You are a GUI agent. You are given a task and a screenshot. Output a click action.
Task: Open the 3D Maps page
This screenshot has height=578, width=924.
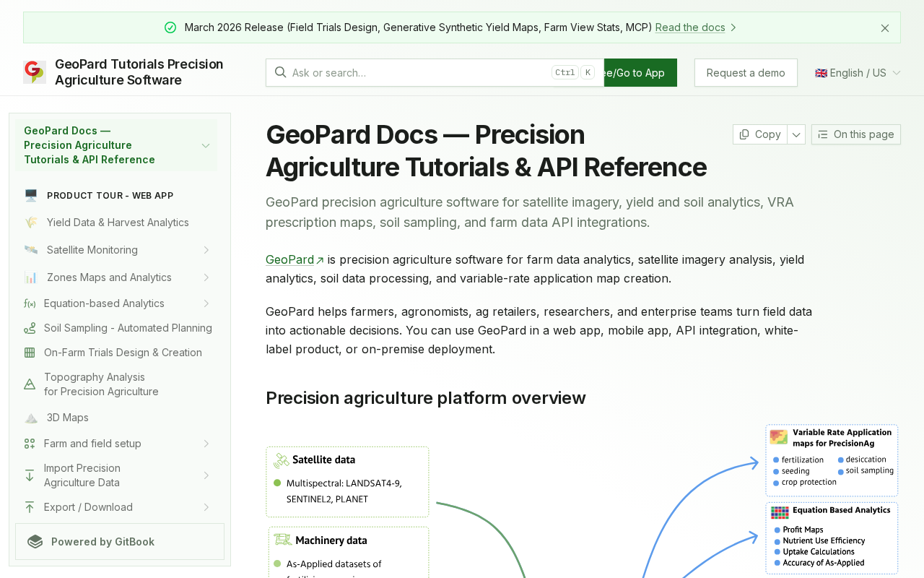pyautogui.click(x=68, y=418)
